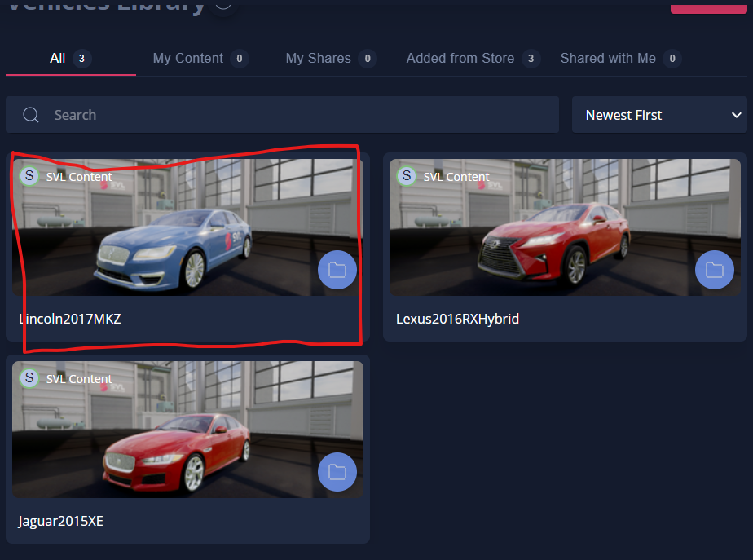Switch to the My Shares tab
The image size is (753, 560).
click(330, 59)
